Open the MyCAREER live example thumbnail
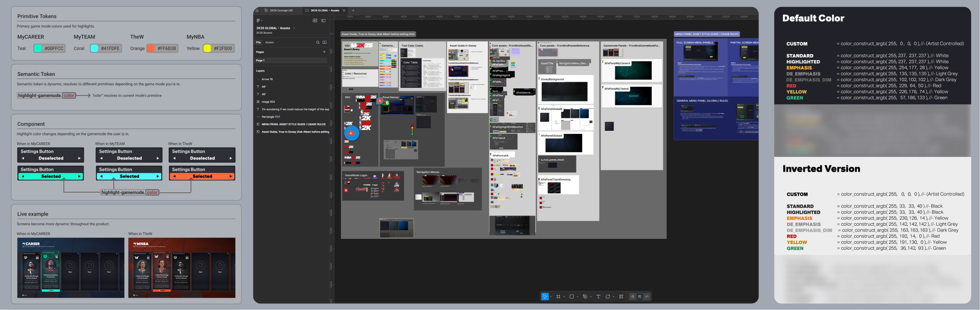The height and width of the screenshot is (310, 980). (71, 268)
